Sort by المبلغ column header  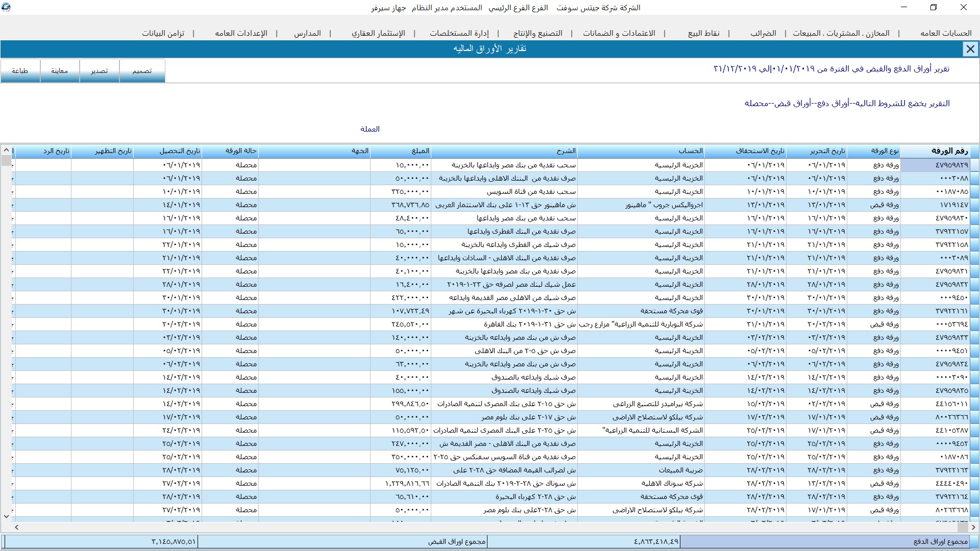[401, 151]
